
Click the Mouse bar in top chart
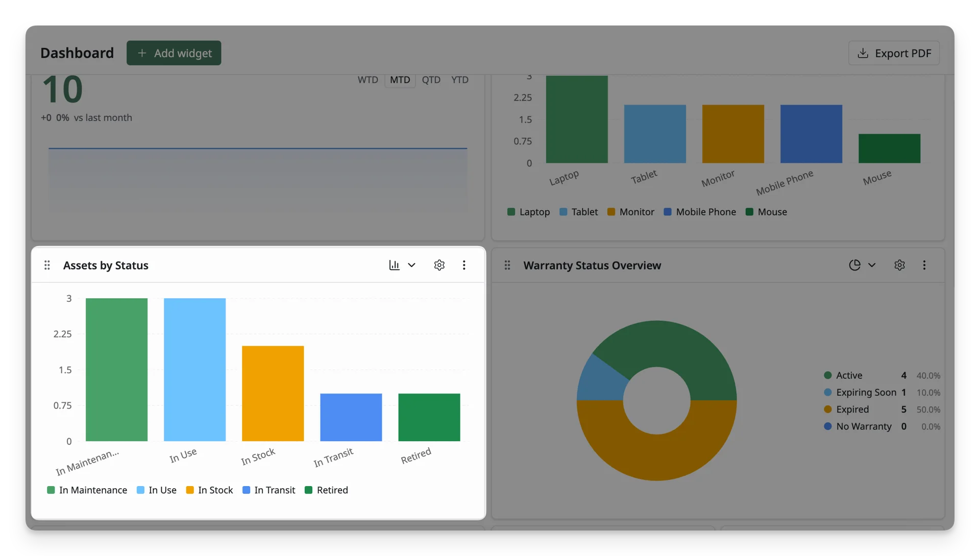(x=889, y=149)
